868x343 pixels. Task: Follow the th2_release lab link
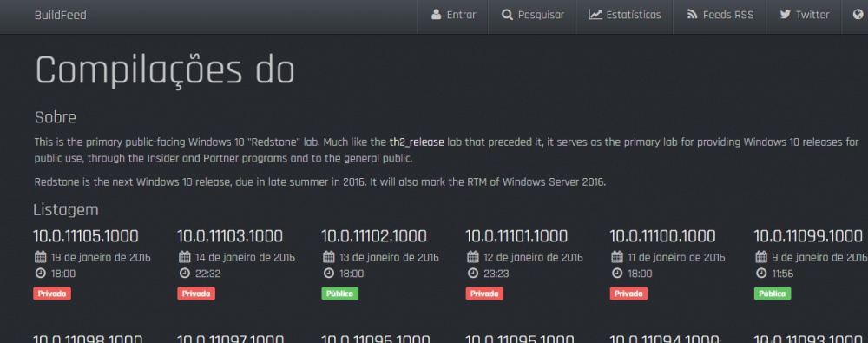[417, 142]
